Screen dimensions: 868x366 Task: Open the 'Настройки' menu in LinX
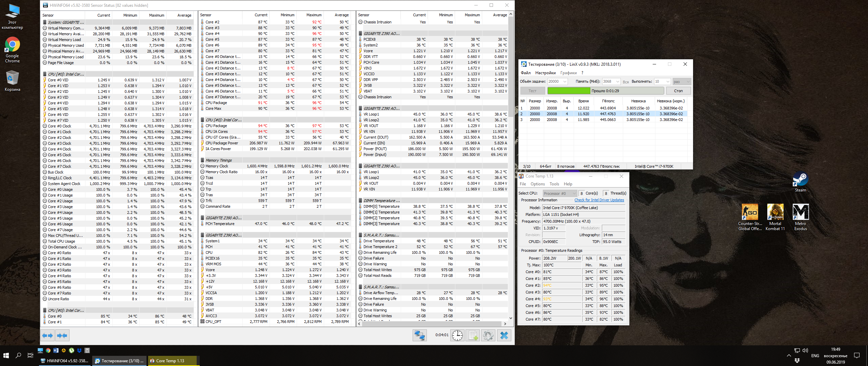pos(545,73)
